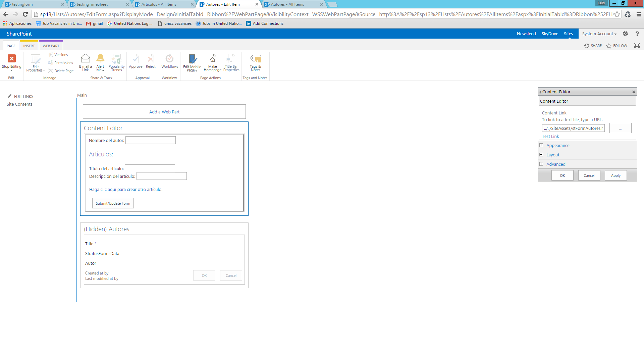Click the Make Homepage icon
Image resolution: width=644 pixels, height=349 pixels.
click(x=212, y=62)
